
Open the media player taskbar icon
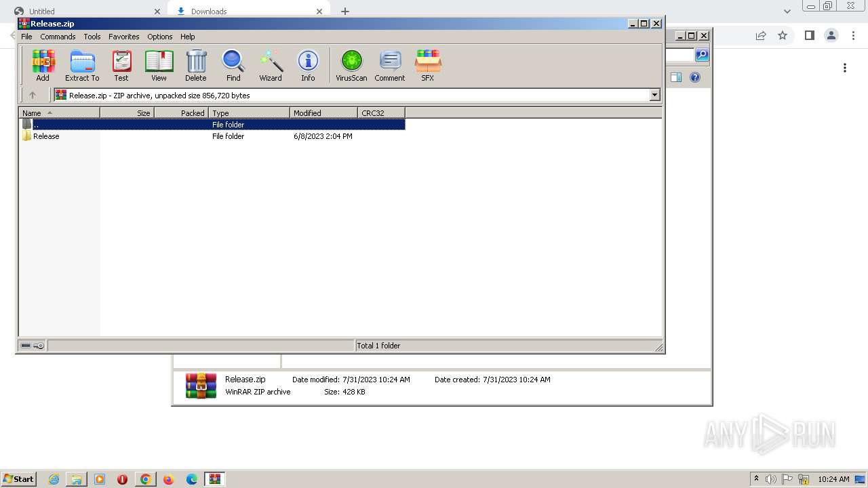pos(100,479)
